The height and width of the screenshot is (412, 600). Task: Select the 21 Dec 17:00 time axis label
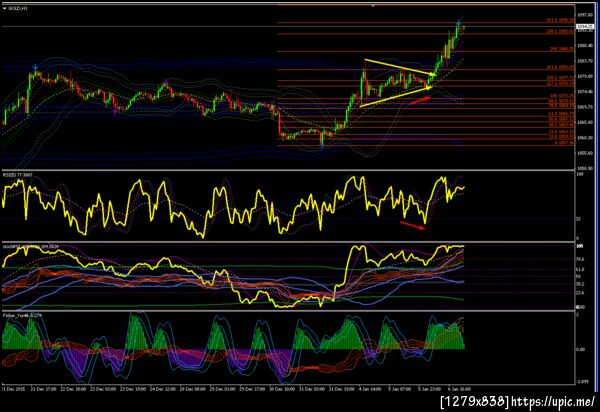(x=42, y=389)
